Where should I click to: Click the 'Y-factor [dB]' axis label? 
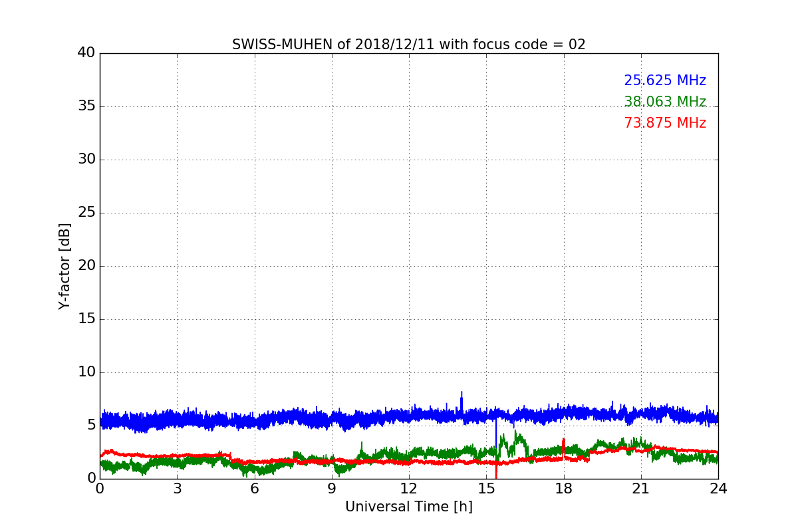[x=65, y=266]
